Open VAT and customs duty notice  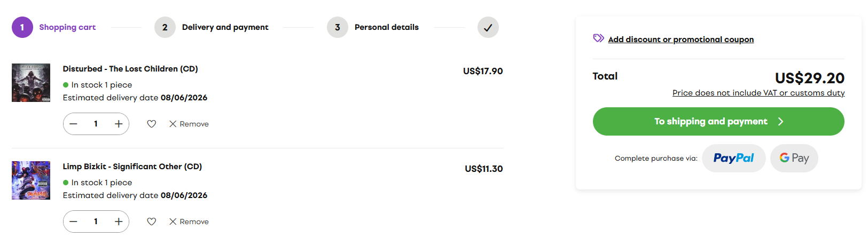[x=758, y=93]
